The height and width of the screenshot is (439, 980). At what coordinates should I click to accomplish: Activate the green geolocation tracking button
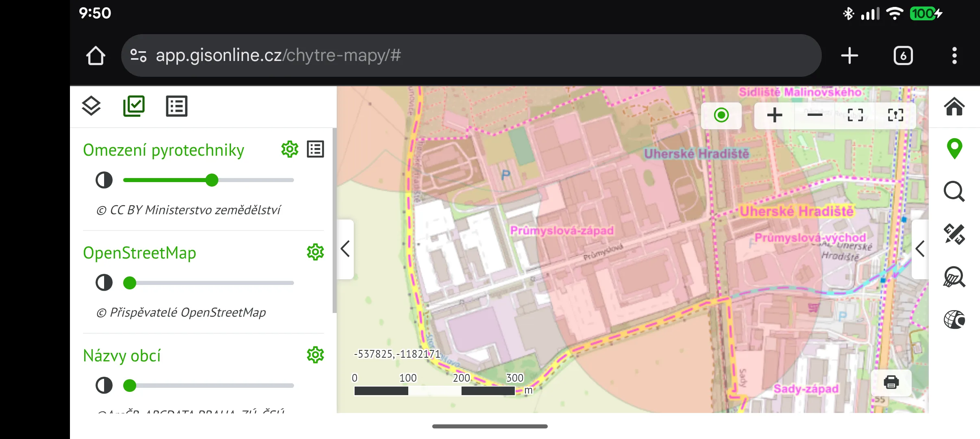(x=721, y=115)
